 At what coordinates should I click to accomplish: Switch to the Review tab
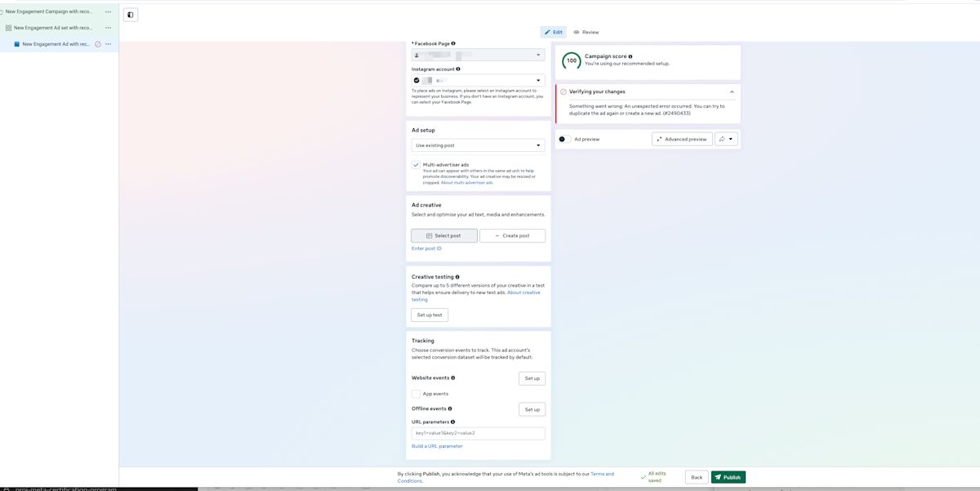[x=586, y=32]
